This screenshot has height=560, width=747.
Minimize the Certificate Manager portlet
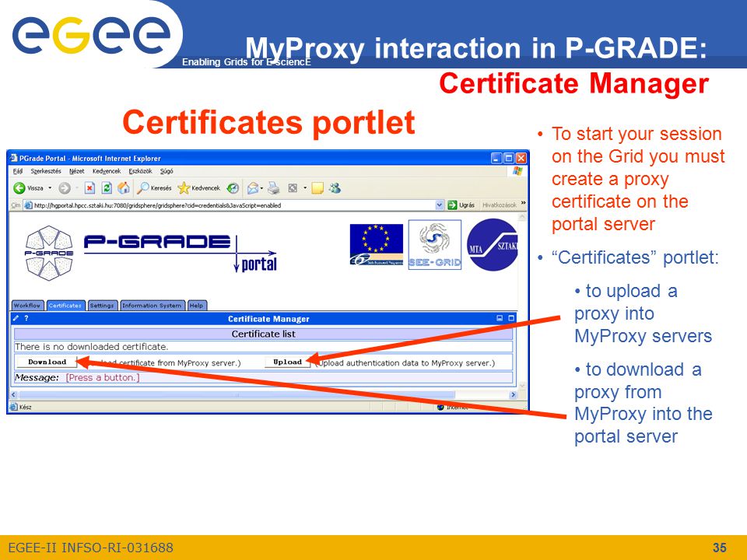click(x=500, y=318)
